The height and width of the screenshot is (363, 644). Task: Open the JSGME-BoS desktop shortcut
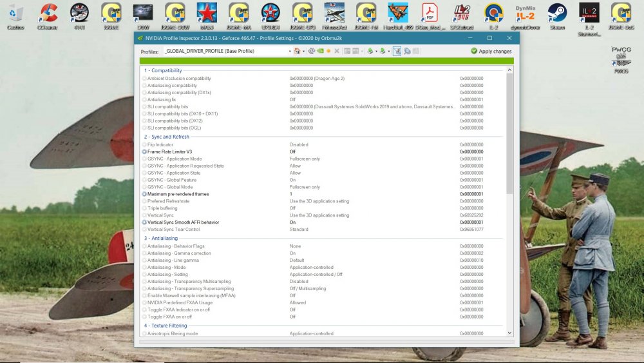[x=621, y=17]
